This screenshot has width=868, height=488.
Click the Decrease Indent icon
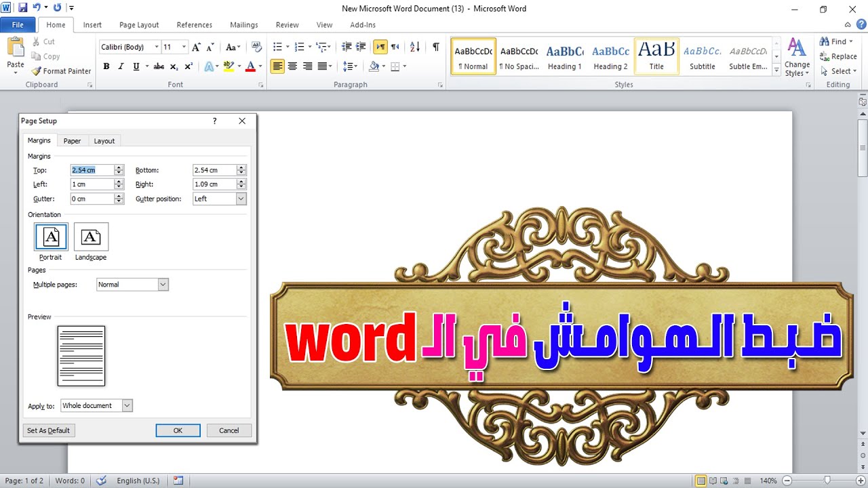pos(347,47)
